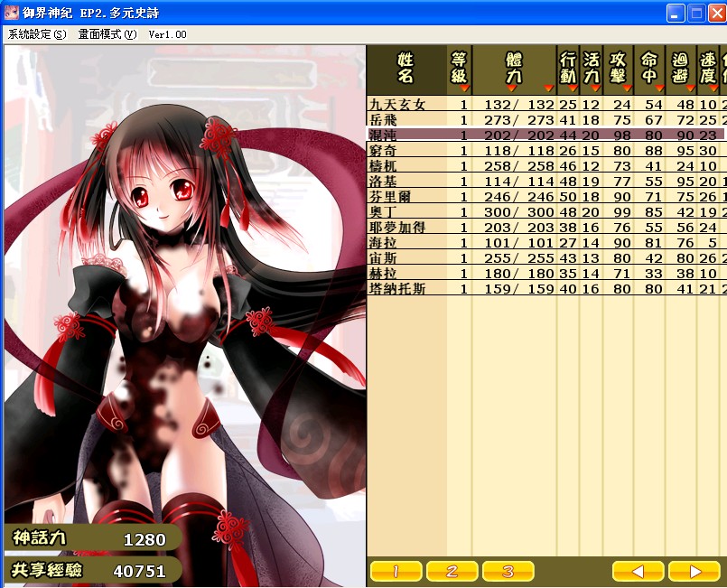Image resolution: width=727 pixels, height=588 pixels.
Task: Select the 洛基 character row
Action: 546,181
